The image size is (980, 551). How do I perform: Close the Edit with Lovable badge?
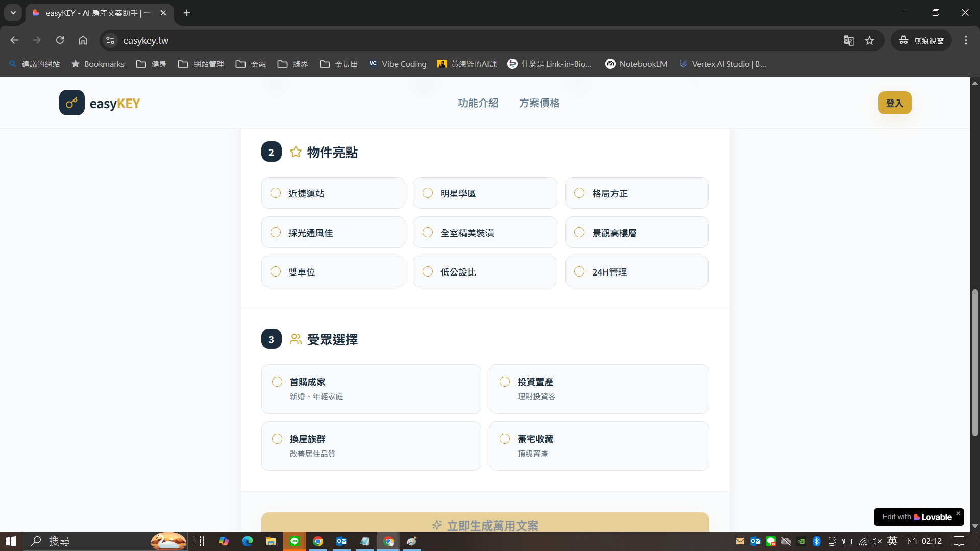(958, 513)
